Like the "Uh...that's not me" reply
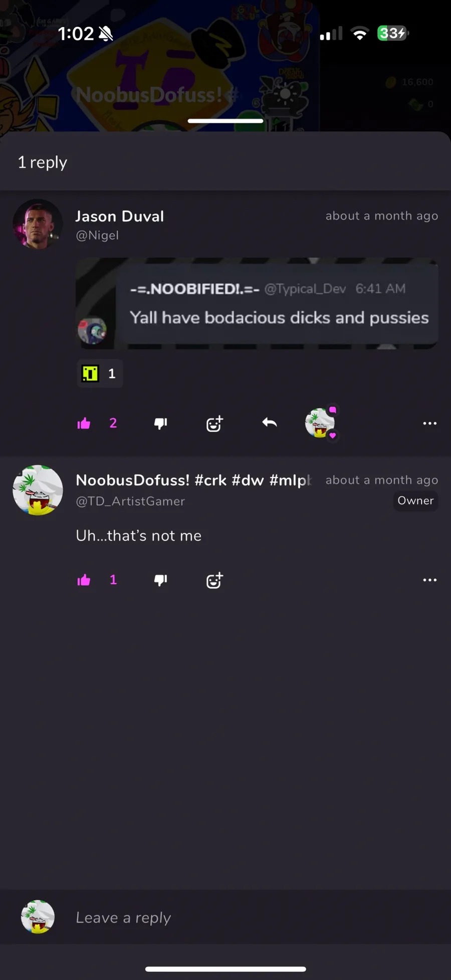 pos(84,580)
